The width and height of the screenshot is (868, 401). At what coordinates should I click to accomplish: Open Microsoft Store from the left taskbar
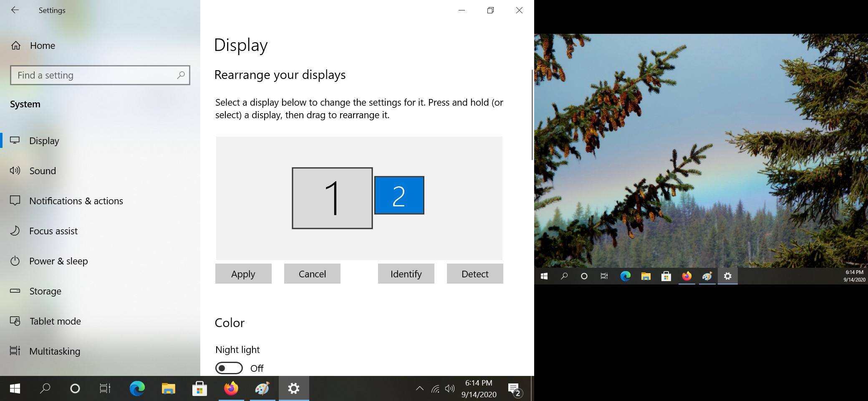(199, 388)
